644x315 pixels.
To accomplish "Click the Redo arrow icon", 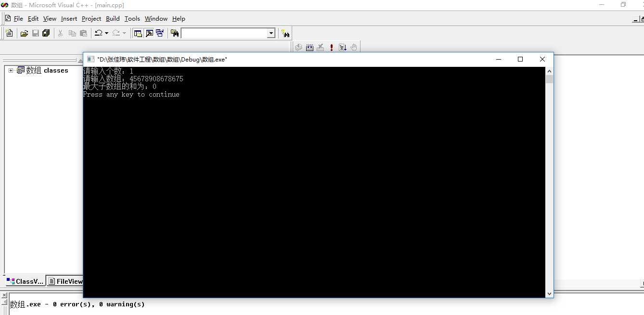I will (x=116, y=33).
